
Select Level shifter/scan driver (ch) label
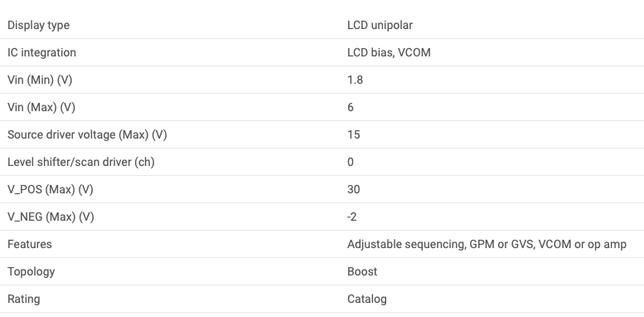click(x=81, y=162)
